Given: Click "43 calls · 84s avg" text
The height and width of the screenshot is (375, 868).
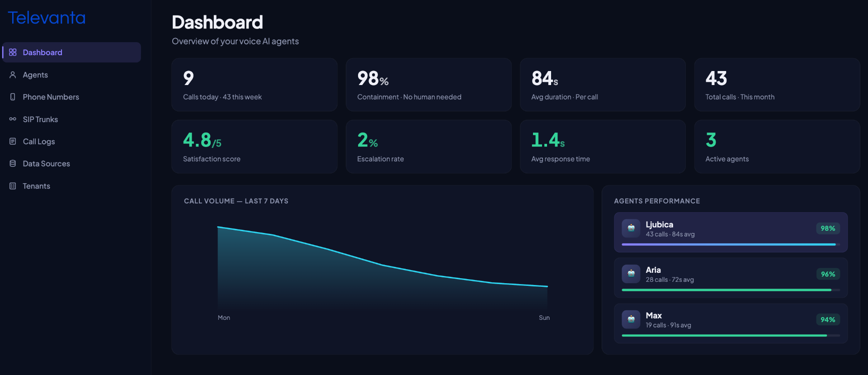Looking at the screenshot, I should coord(670,234).
